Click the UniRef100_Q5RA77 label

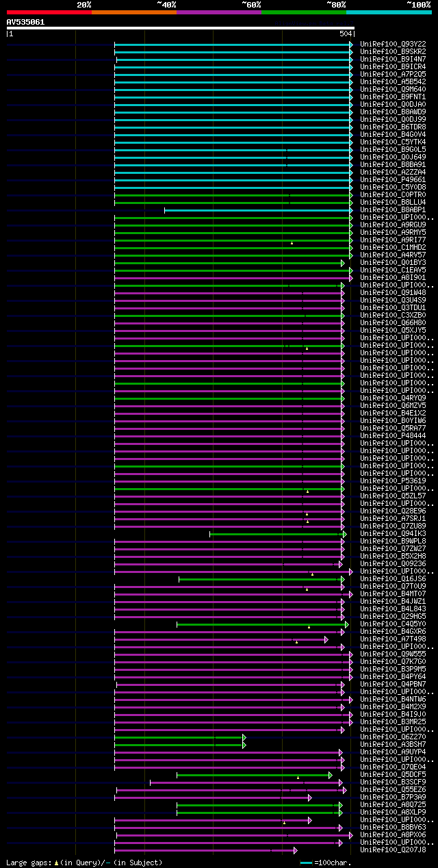pyautogui.click(x=393, y=428)
